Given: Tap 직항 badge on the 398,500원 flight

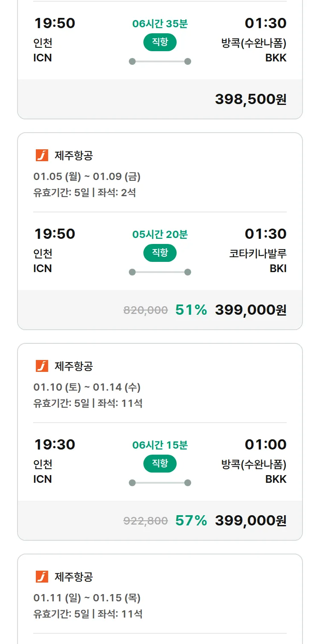Looking at the screenshot, I should [160, 42].
